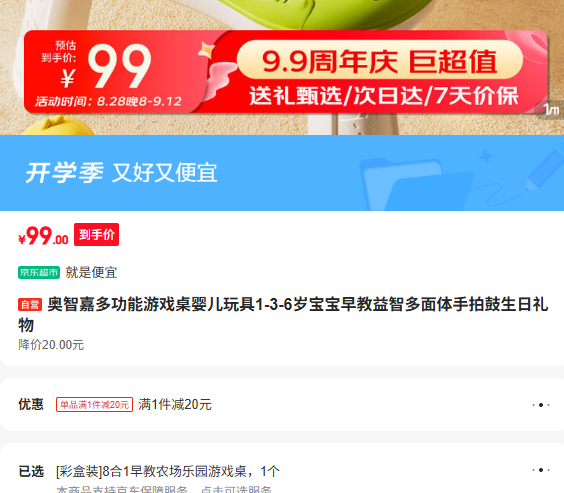
Task: Tap the 京东超市 green badge
Action: (x=39, y=273)
